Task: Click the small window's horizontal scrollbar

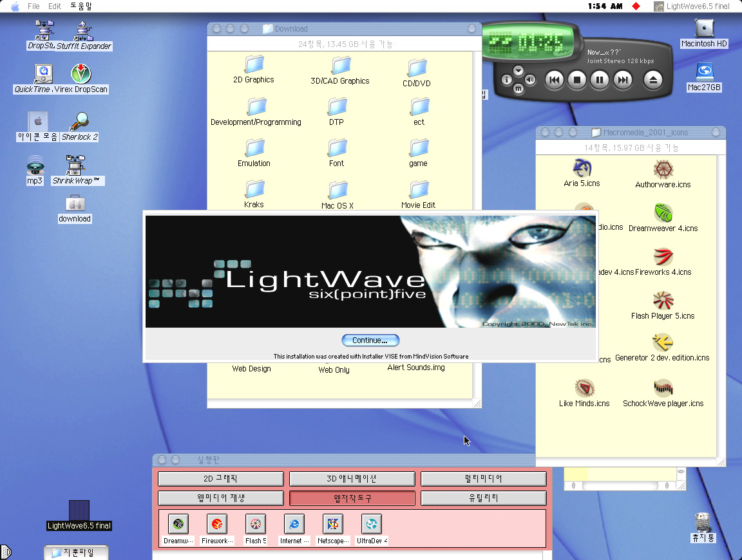Action: click(618, 486)
